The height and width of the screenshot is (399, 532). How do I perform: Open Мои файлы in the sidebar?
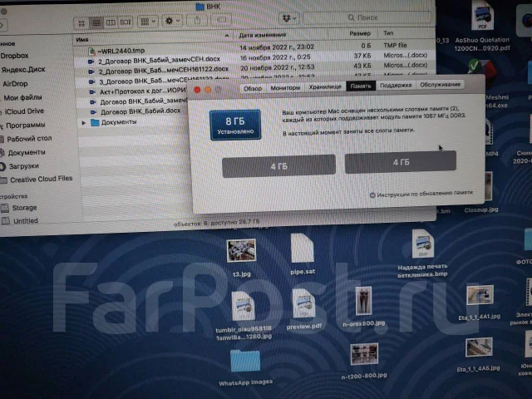tap(22, 98)
